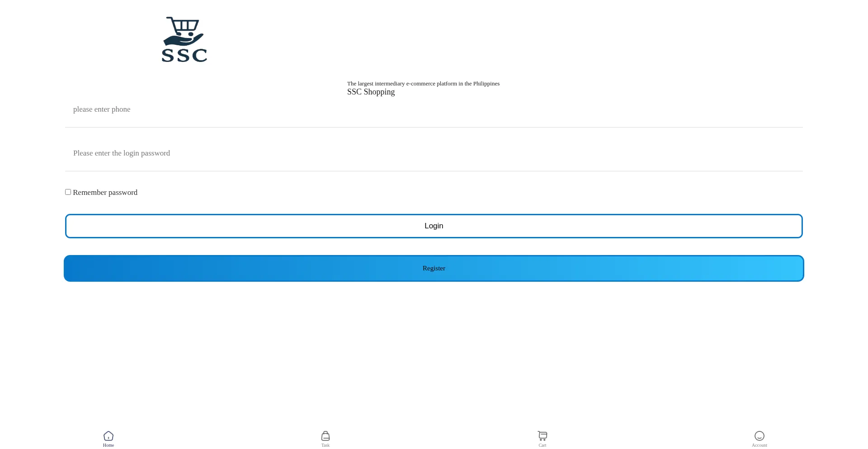Click the largest intermediary e-commerce platform tagline
The height and width of the screenshot is (449, 868).
tap(423, 84)
